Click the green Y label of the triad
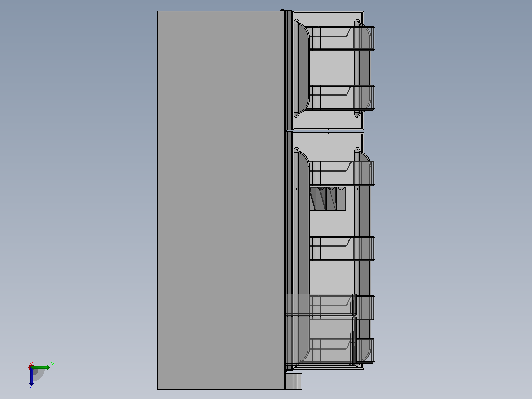The image size is (532, 399). [x=53, y=365]
